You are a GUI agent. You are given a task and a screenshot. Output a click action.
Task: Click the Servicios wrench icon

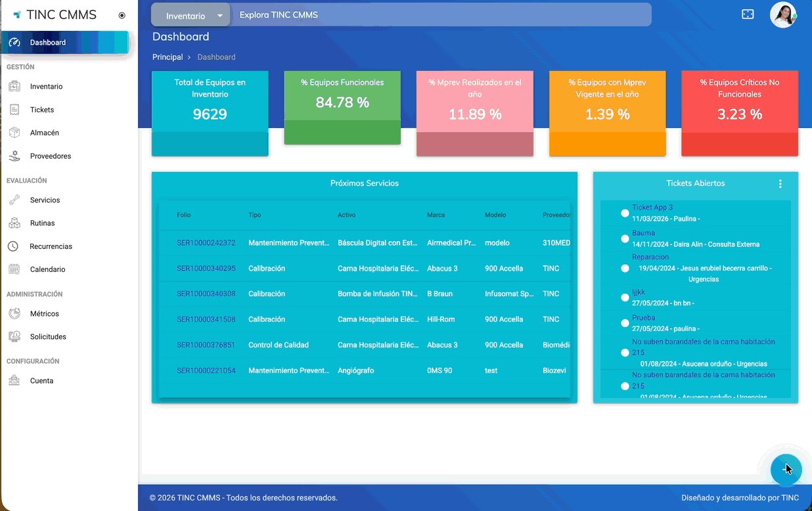[x=14, y=200]
